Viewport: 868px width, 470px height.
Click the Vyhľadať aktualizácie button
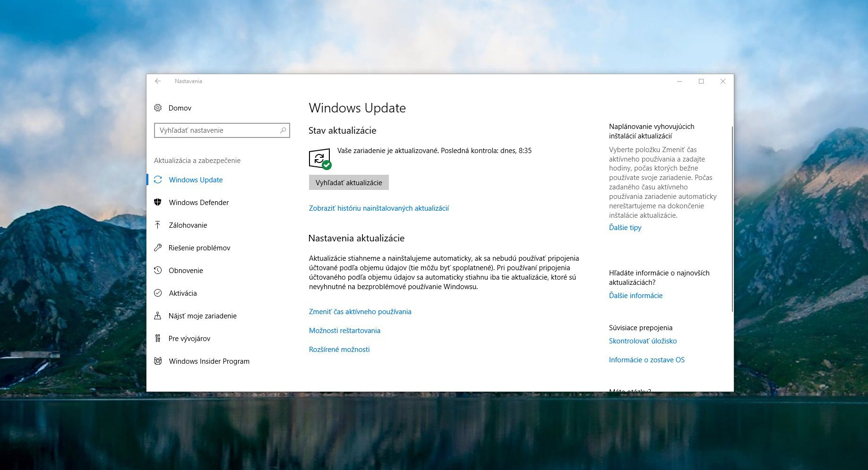point(349,182)
